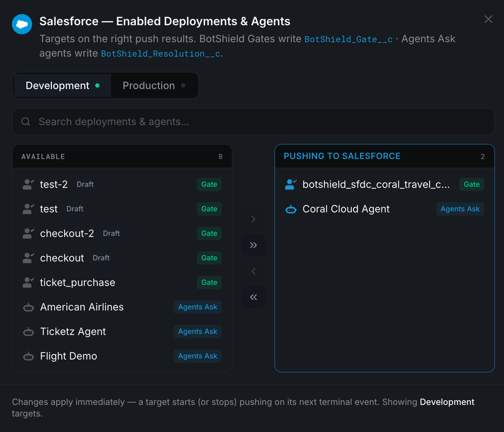Click the Agents Ask badge on Flight Demo
Screen dimensions: 504x432
coord(198,356)
